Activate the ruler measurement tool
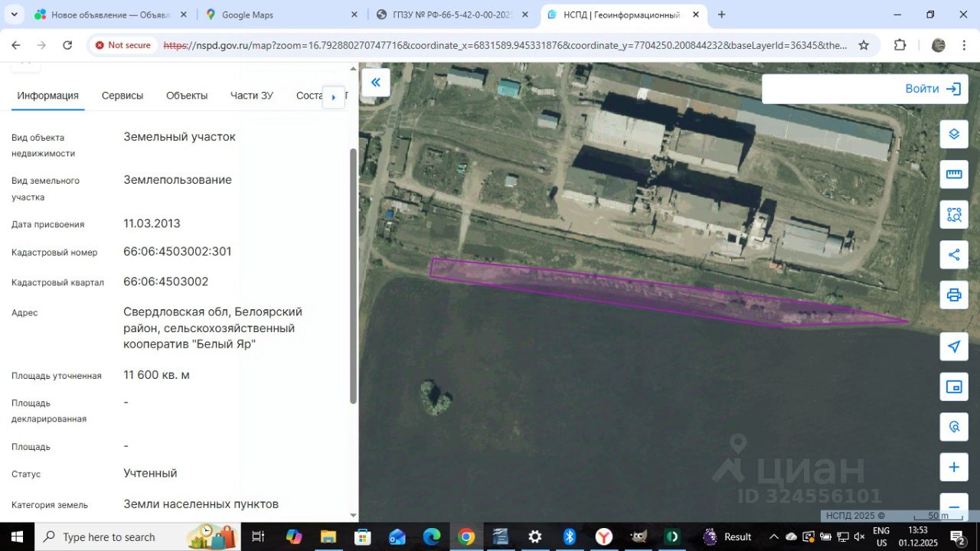 [954, 174]
